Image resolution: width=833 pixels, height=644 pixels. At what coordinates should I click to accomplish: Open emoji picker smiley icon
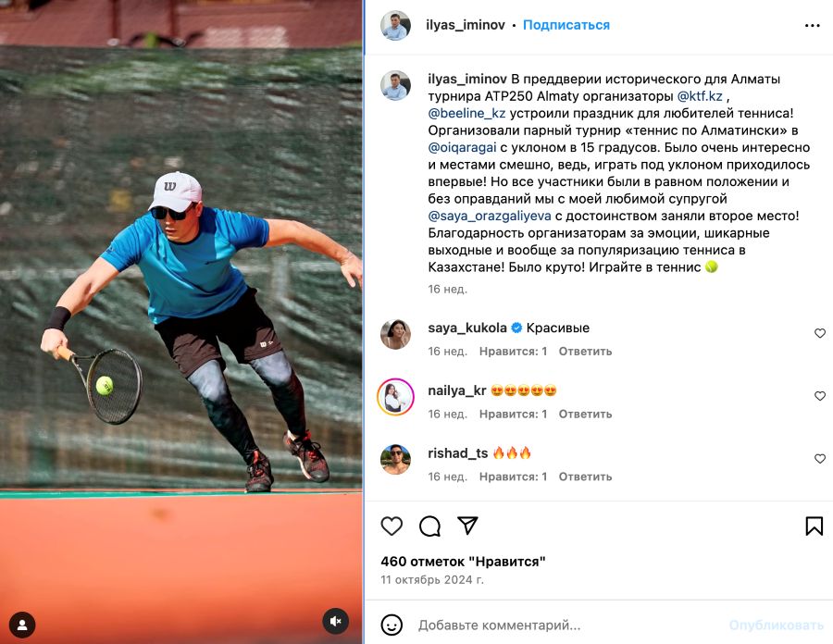[x=392, y=625]
